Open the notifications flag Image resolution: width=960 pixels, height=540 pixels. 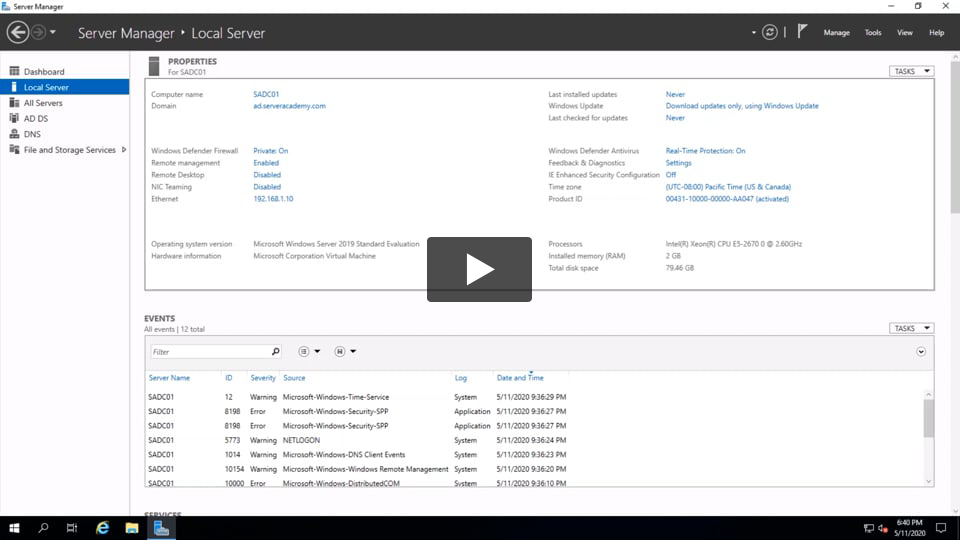(802, 32)
